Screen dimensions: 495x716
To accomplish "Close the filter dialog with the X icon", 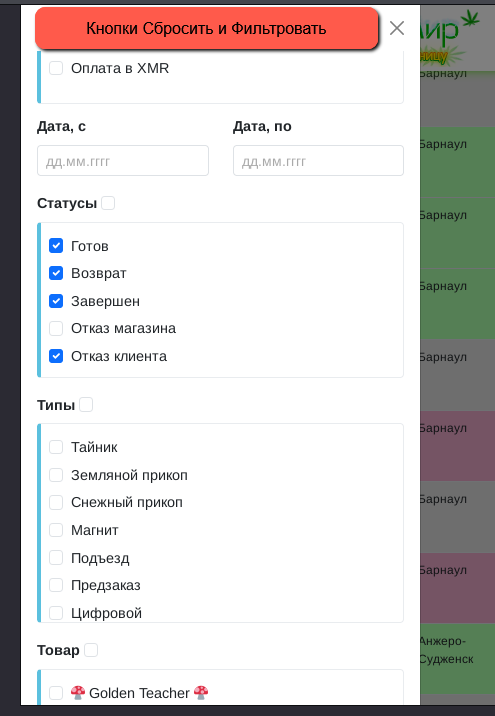I will click(396, 28).
